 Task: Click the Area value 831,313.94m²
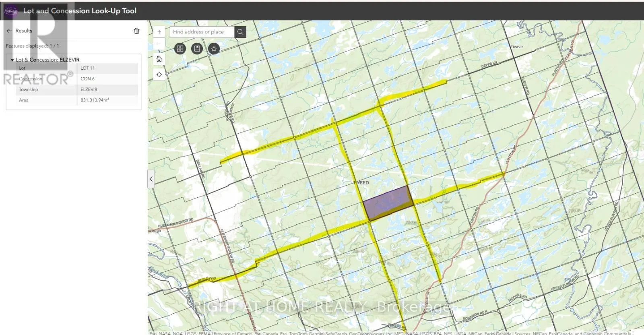point(107,100)
